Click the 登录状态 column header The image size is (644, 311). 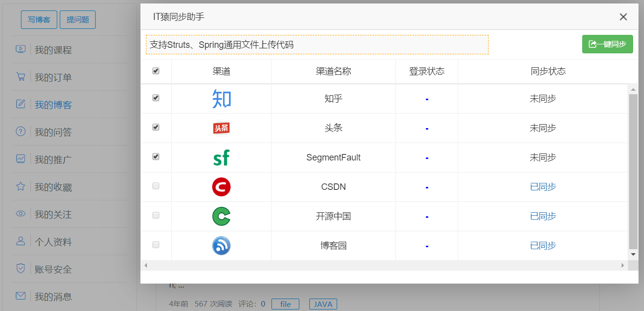point(427,71)
